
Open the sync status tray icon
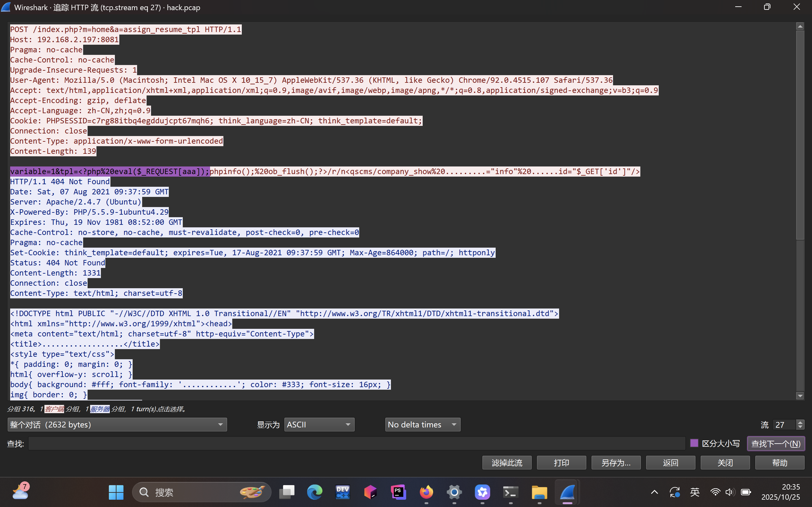tap(674, 492)
